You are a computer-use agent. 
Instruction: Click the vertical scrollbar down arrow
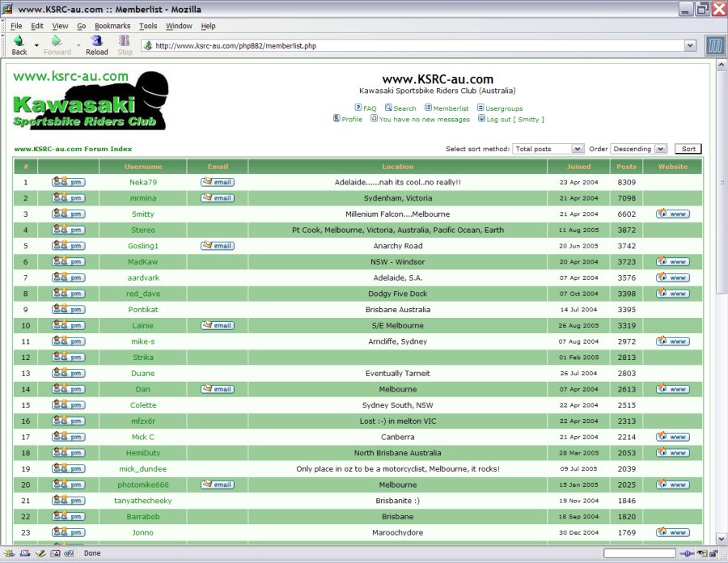click(x=721, y=539)
